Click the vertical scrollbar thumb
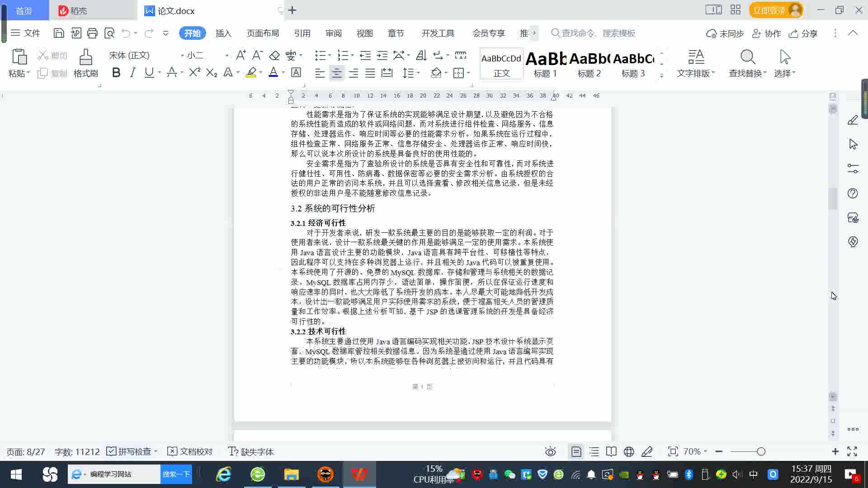This screenshot has height=488, width=868. (833, 198)
